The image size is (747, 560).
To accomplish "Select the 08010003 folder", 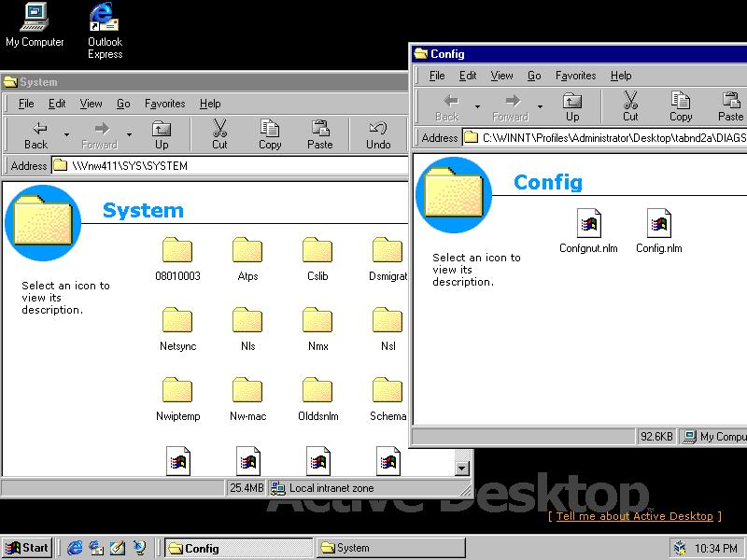I will point(177,259).
